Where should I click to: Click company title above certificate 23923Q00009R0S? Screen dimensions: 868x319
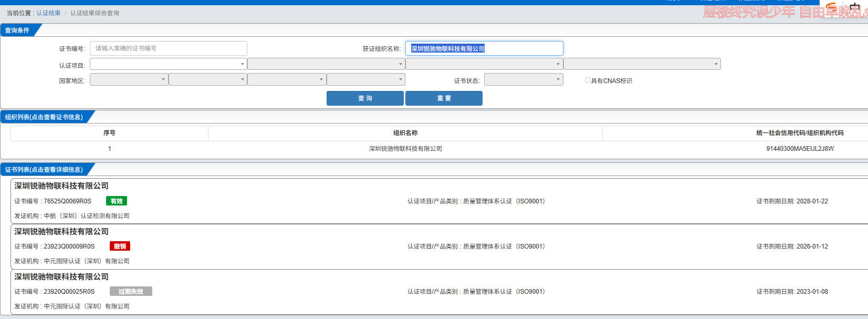pyautogui.click(x=61, y=232)
